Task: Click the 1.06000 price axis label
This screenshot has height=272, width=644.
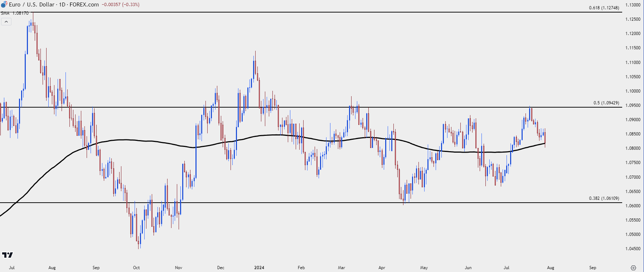Action: [633, 206]
